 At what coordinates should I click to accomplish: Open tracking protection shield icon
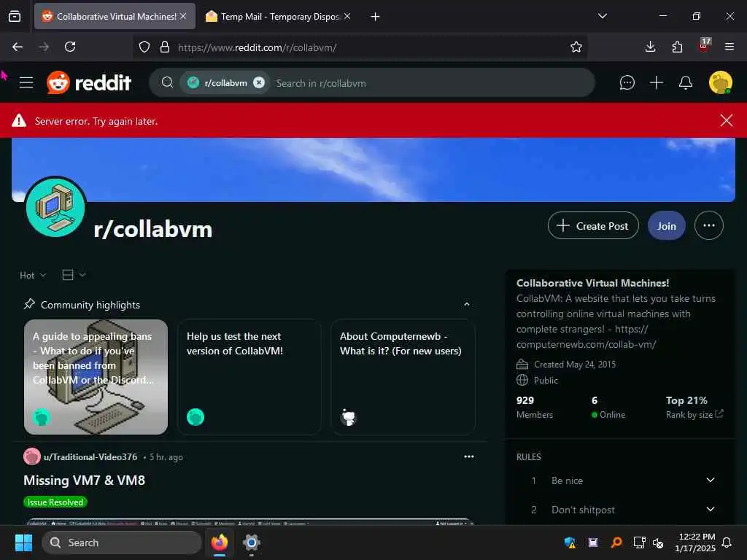(x=144, y=47)
